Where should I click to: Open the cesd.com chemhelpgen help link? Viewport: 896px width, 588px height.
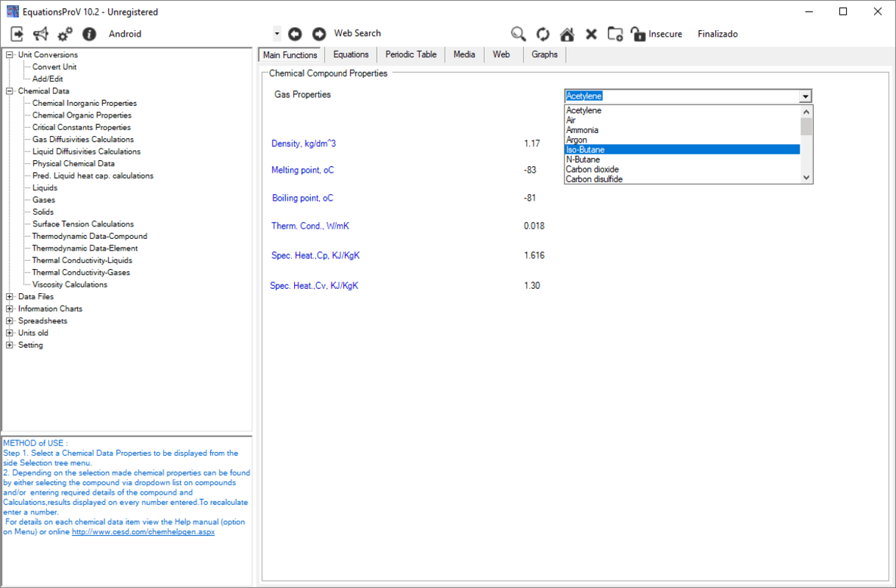click(143, 532)
